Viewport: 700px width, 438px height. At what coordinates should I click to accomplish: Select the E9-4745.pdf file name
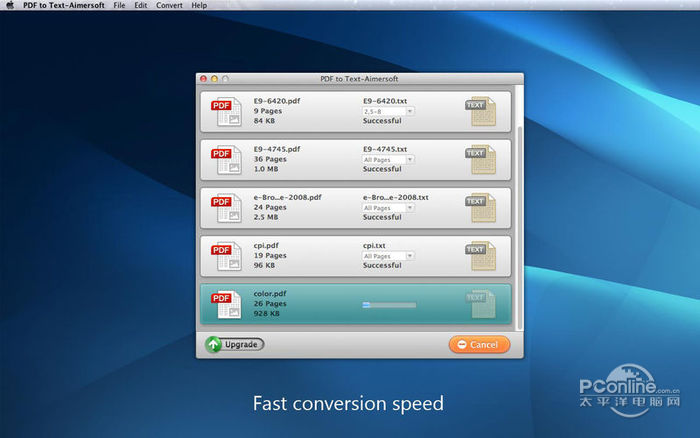click(x=277, y=149)
